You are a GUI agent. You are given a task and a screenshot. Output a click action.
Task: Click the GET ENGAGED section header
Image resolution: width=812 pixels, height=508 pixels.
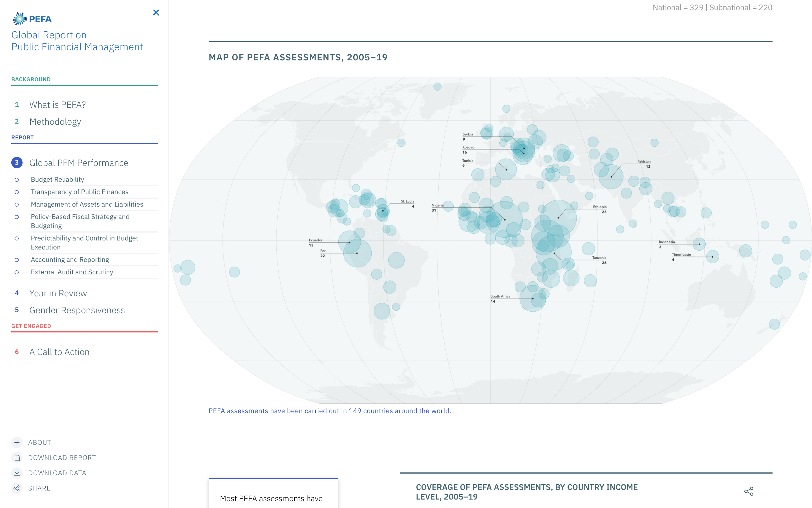click(31, 326)
